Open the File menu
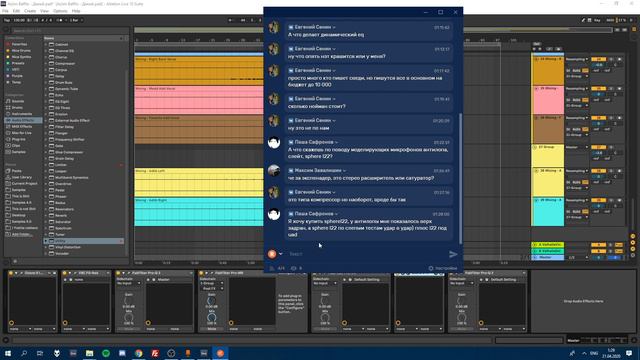The image size is (640, 360). [5, 11]
